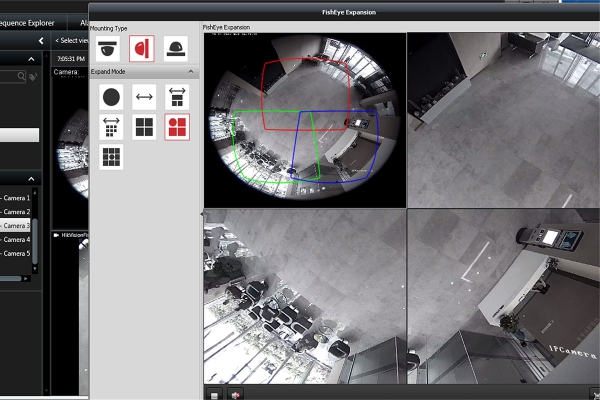Open the Sequence Explorer tab
This screenshot has width=600, height=400.
(27, 23)
